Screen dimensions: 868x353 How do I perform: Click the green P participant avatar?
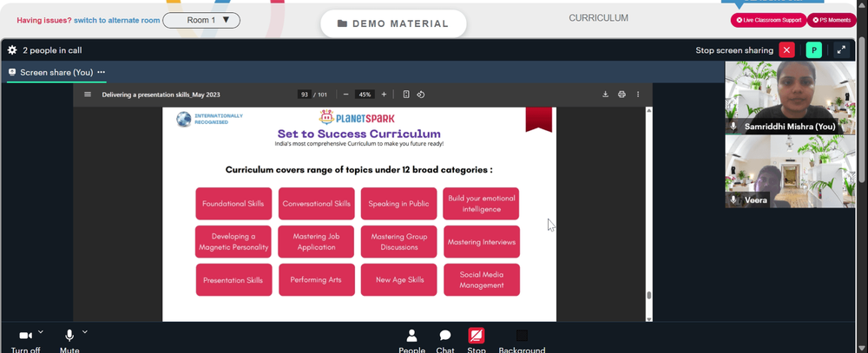click(x=814, y=50)
